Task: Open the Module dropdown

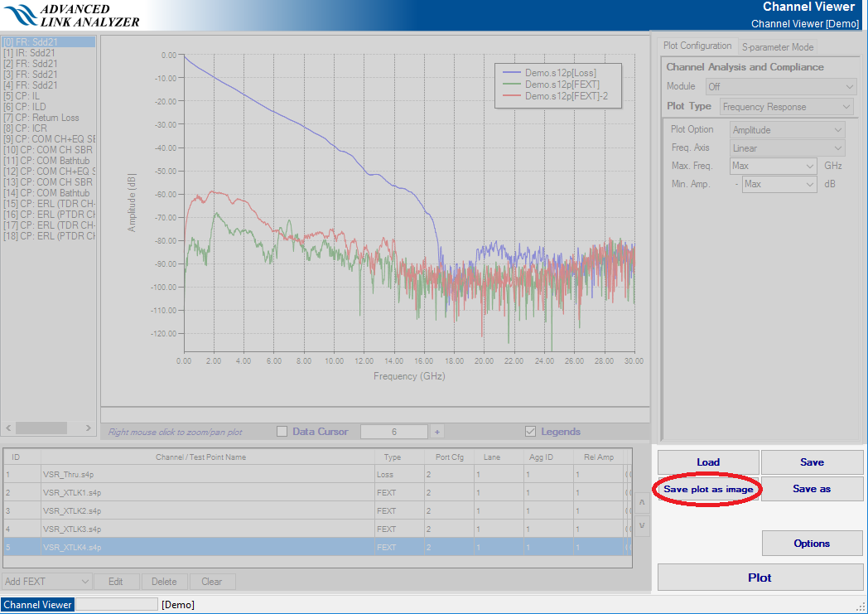Action: point(780,87)
